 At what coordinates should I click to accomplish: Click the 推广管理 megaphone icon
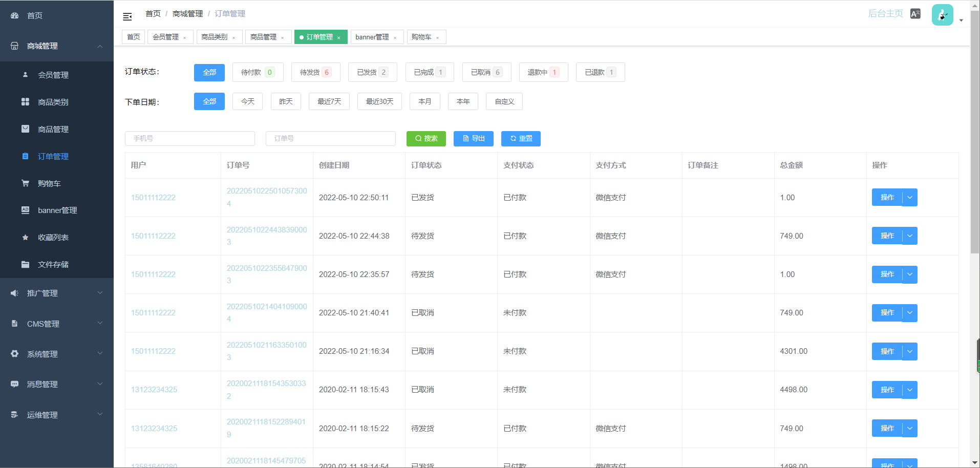pyautogui.click(x=14, y=293)
